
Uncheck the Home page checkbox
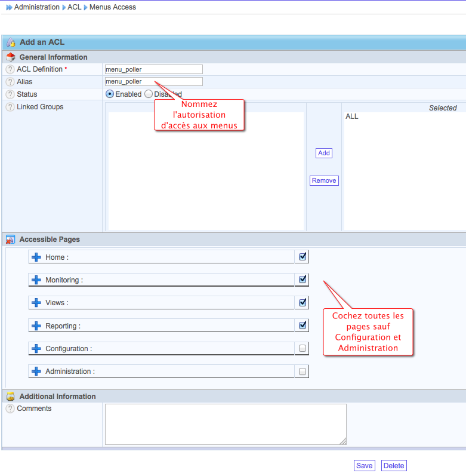click(x=303, y=256)
